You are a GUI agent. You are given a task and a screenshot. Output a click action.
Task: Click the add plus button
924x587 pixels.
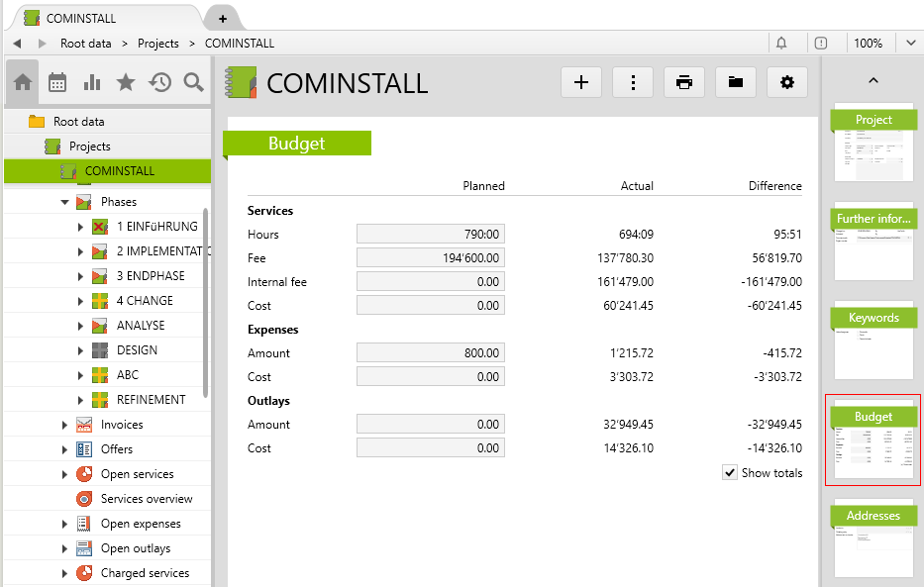click(581, 82)
